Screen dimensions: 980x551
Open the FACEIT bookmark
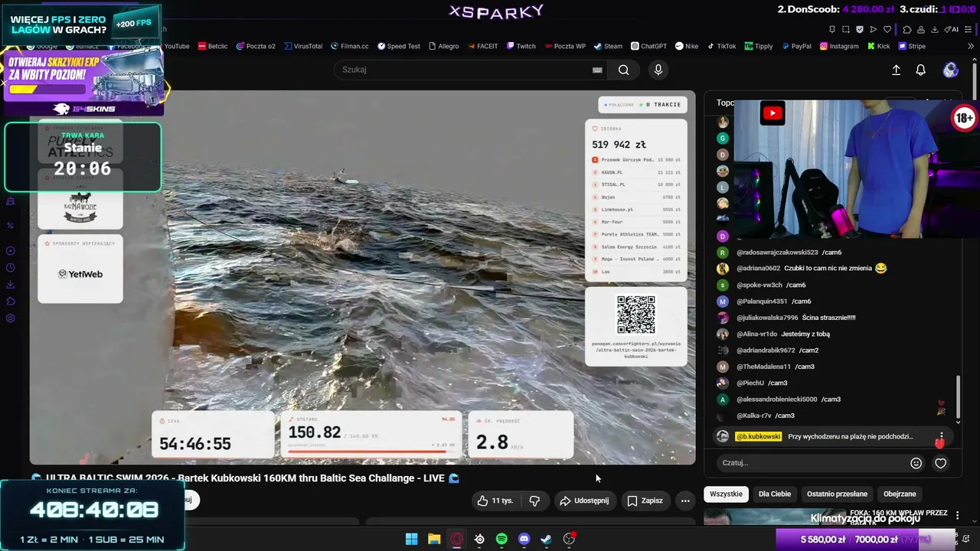point(482,46)
